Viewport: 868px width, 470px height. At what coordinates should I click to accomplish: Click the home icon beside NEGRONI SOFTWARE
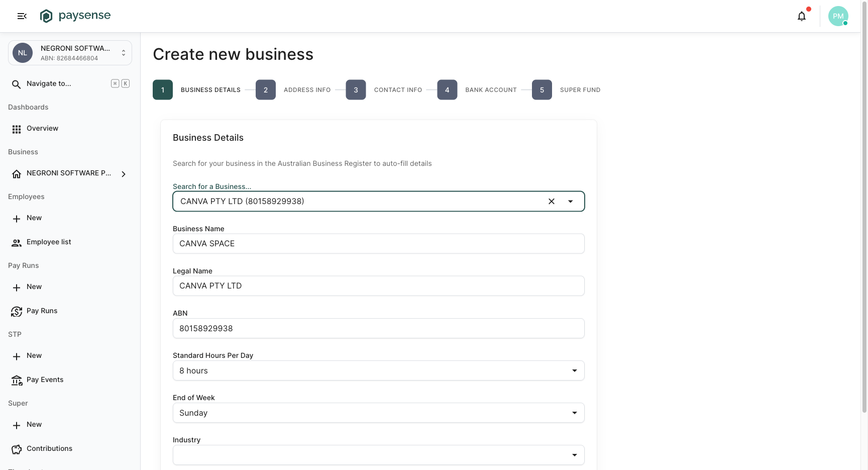tap(17, 174)
